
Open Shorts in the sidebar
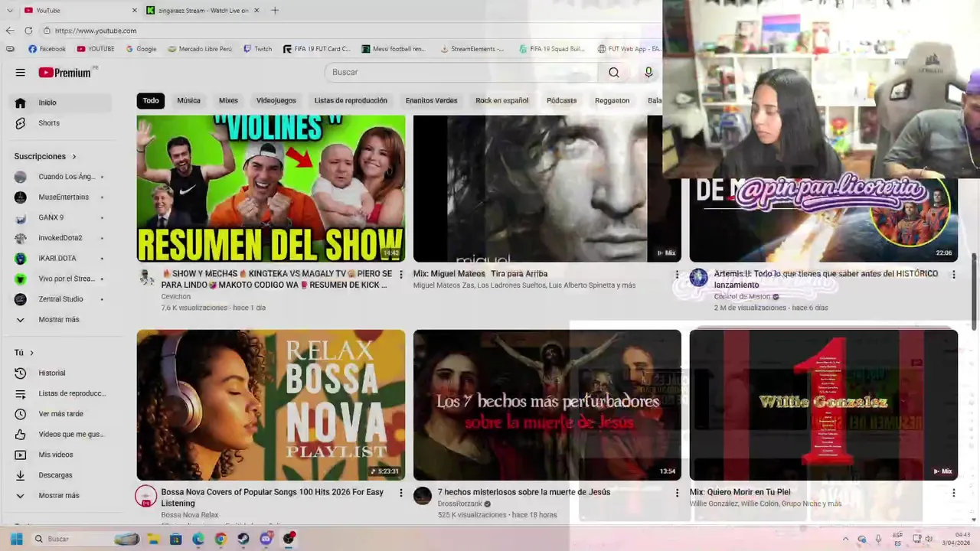click(x=61, y=123)
